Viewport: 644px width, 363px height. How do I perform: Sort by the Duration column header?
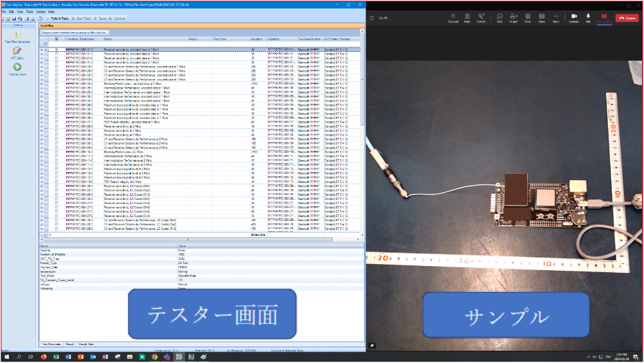coord(257,39)
